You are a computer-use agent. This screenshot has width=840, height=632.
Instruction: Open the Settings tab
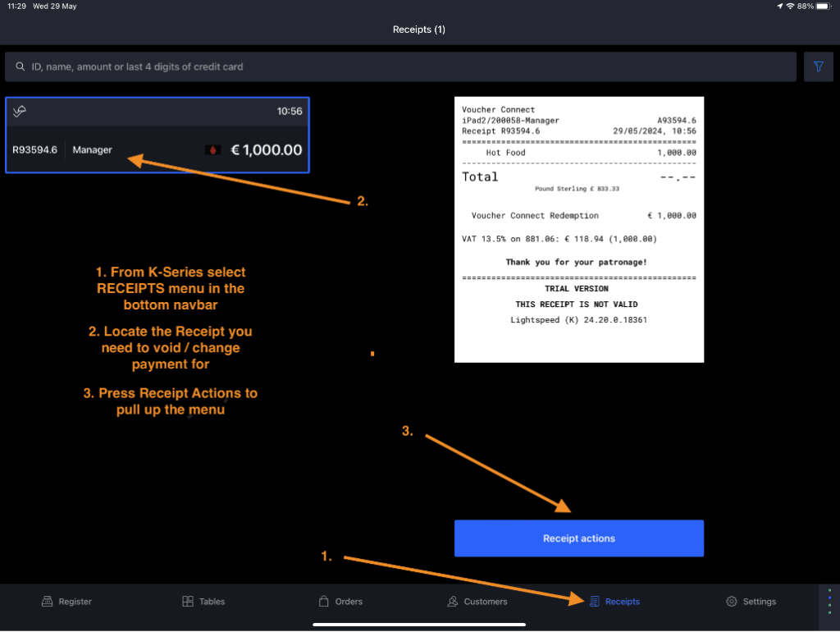pos(751,602)
